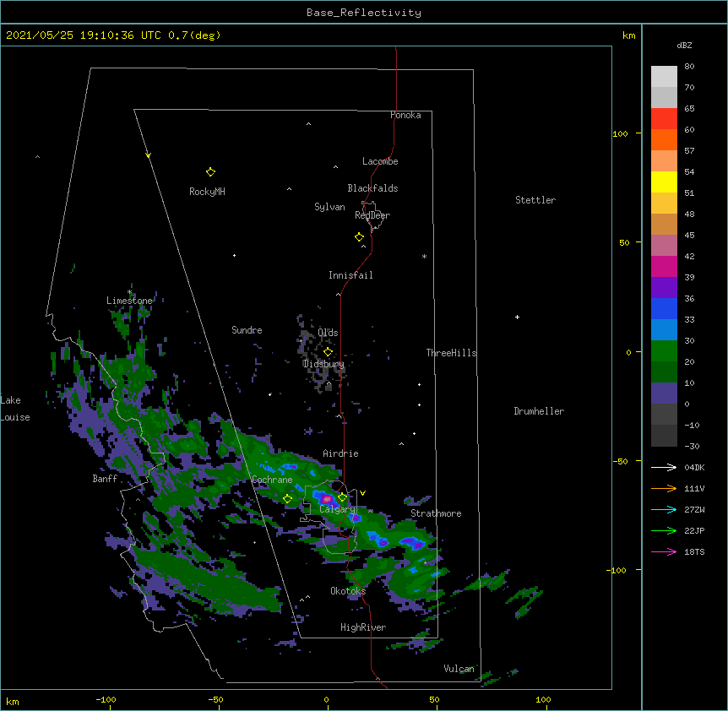Click the asterisk marker east of Innisfail

tap(424, 256)
